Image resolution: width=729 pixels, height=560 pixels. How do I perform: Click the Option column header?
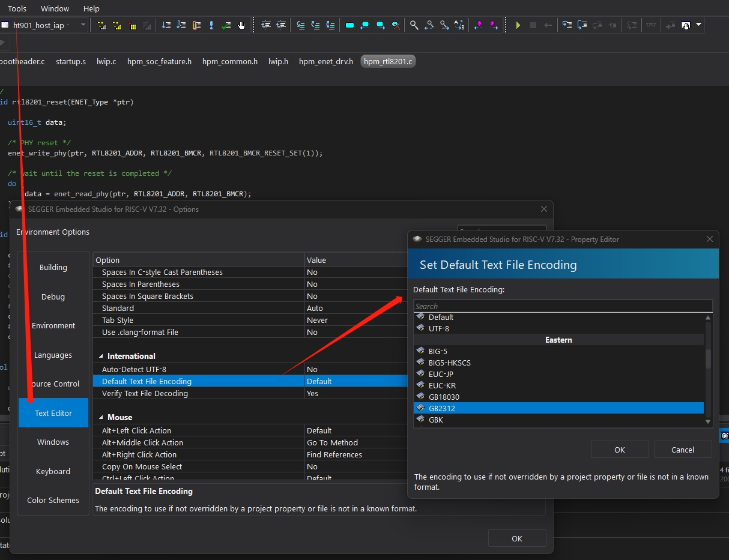pyautogui.click(x=199, y=260)
